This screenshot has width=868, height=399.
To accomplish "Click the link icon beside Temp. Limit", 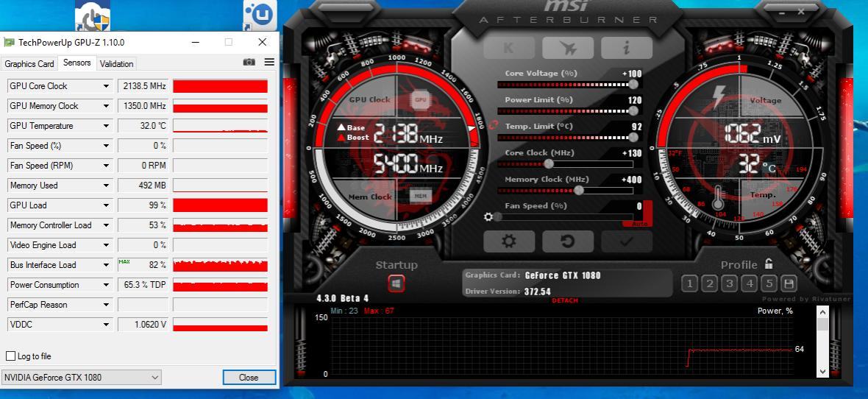I will (494, 126).
